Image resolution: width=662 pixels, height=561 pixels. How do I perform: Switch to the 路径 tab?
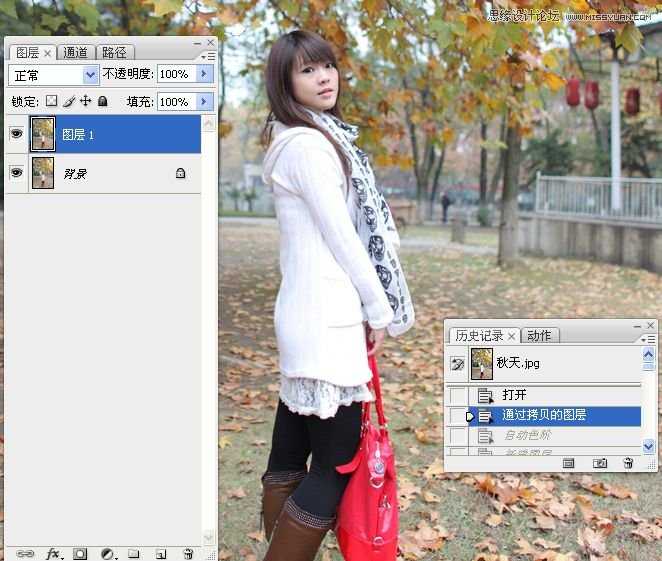pos(114,52)
